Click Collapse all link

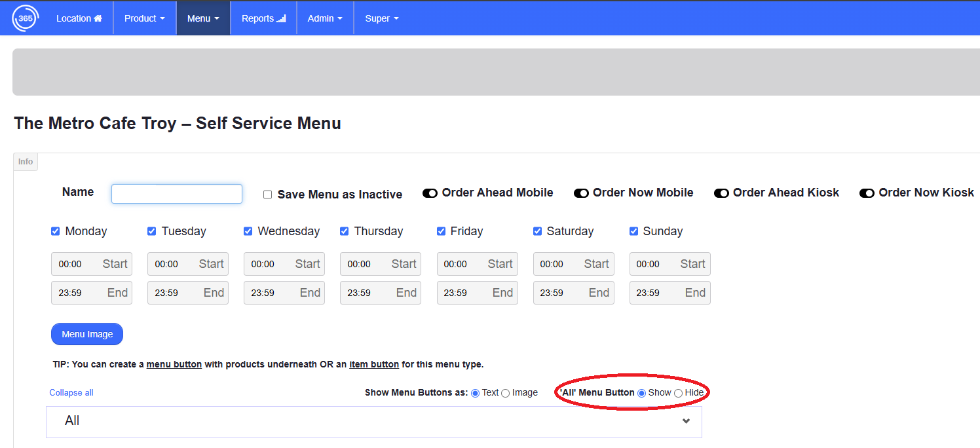point(71,393)
